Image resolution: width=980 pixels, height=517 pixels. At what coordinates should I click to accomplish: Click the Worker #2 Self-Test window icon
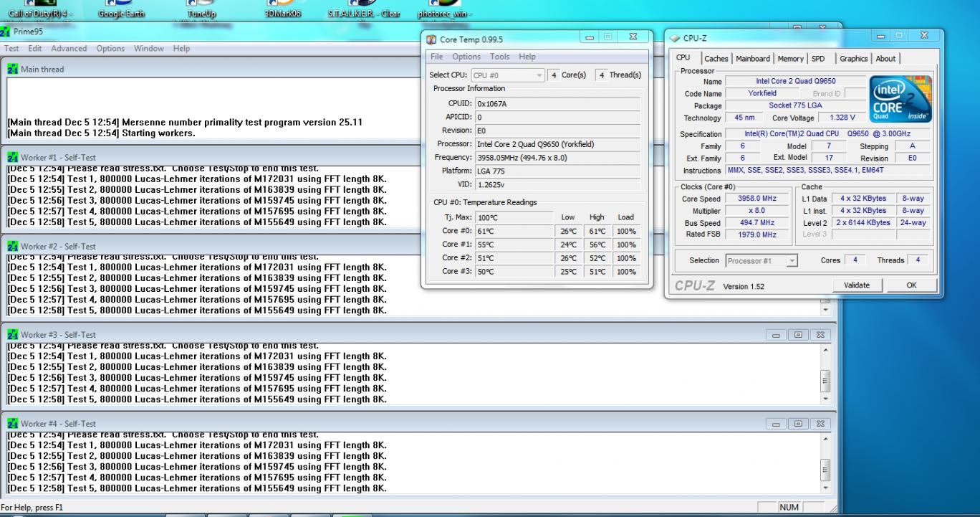pos(12,246)
